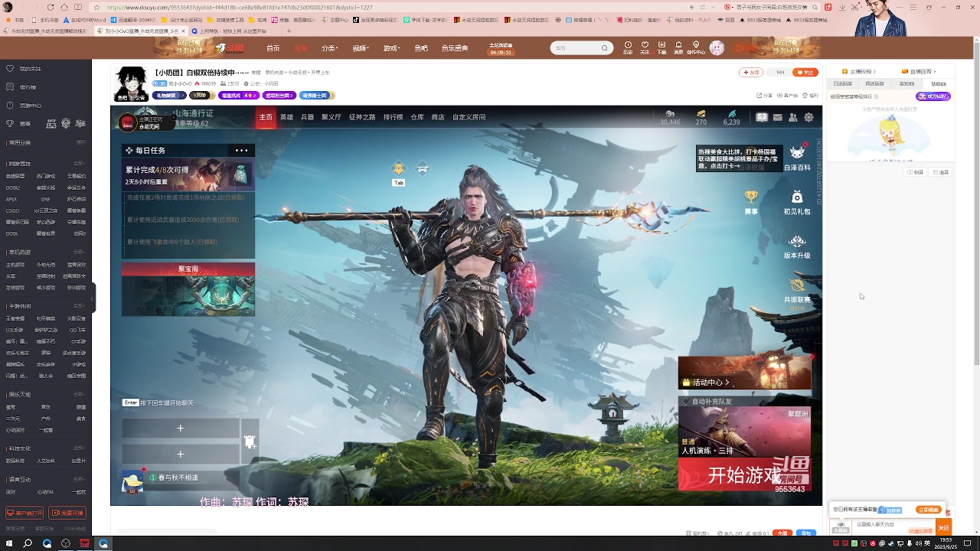Screen dimensions: 980x551
Task: Click the first empty team slot plus
Action: [x=180, y=429]
